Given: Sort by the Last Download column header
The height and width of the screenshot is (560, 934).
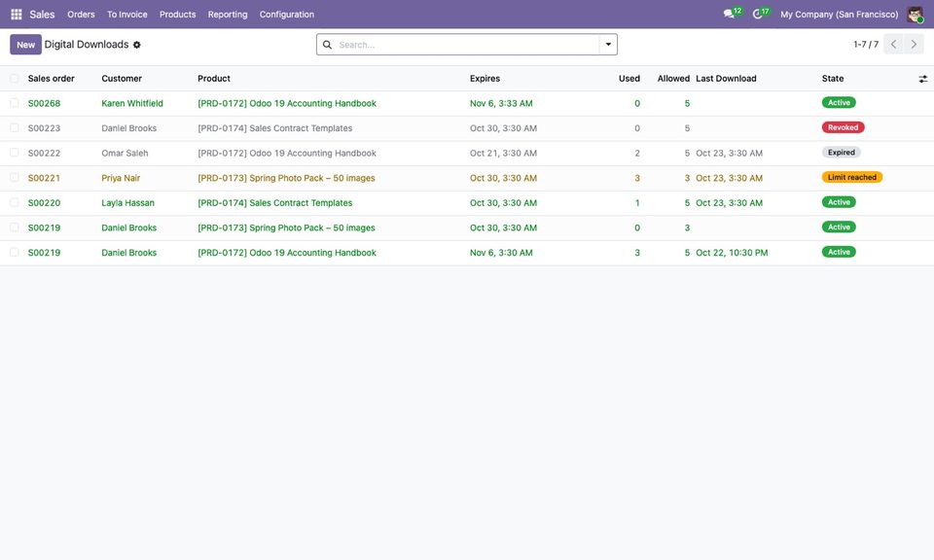Looking at the screenshot, I should 726,79.
